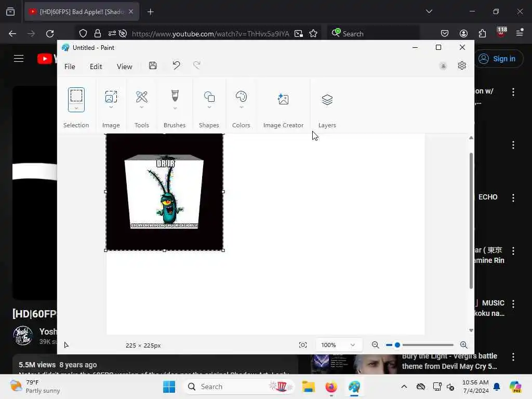Expand the Colors chevron
The width and height of the screenshot is (532, 399).
[241, 107]
